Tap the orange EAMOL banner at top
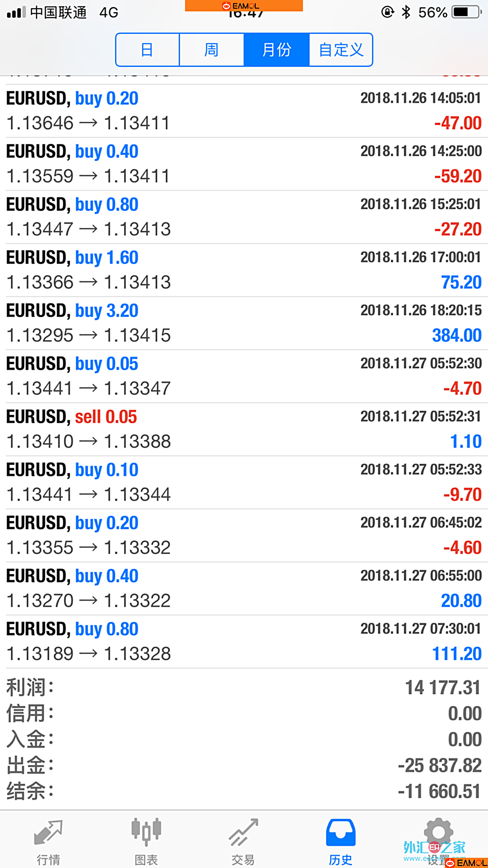The width and height of the screenshot is (488, 868). 244,6
